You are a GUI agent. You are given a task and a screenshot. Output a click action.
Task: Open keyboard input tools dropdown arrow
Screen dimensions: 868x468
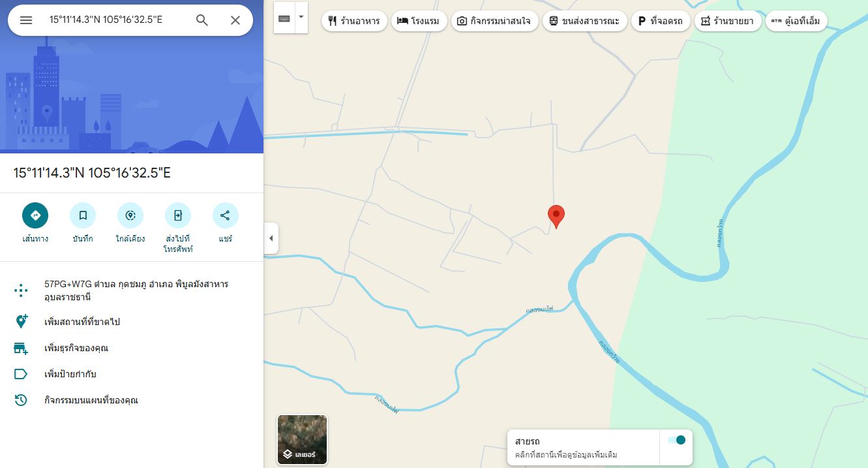point(301,18)
